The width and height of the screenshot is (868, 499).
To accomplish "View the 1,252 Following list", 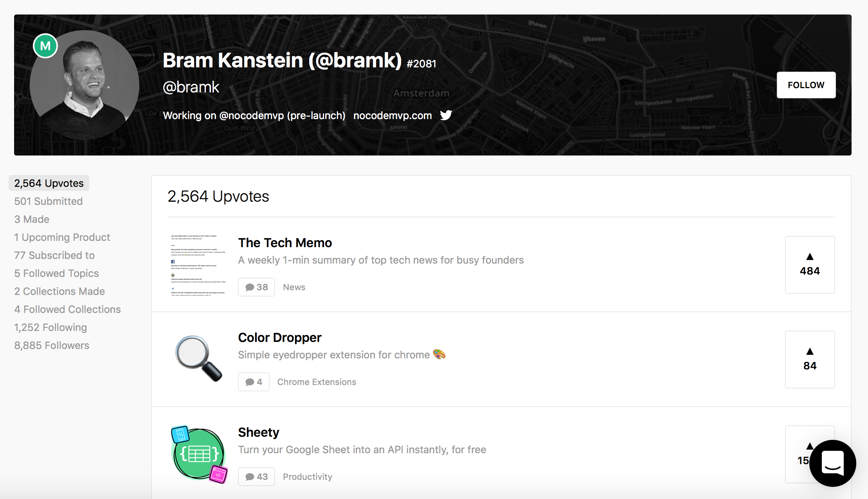I will point(51,327).
